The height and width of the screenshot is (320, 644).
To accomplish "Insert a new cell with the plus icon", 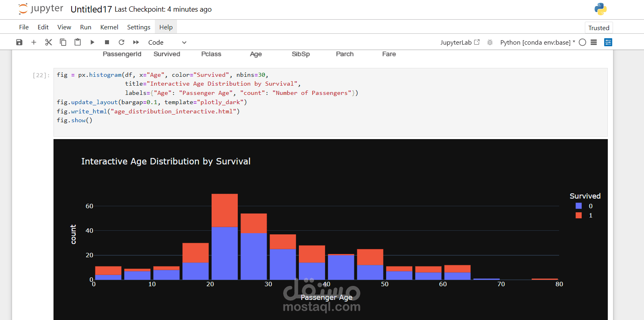I will [34, 42].
